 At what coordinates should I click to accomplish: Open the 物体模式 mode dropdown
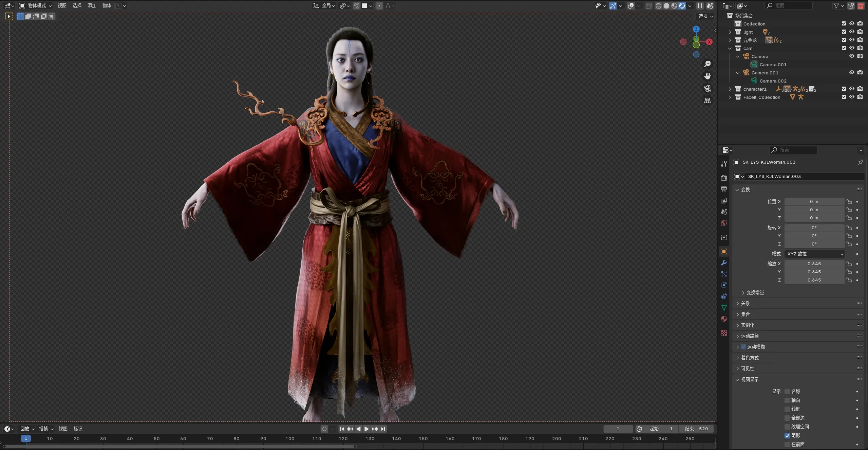pos(36,6)
